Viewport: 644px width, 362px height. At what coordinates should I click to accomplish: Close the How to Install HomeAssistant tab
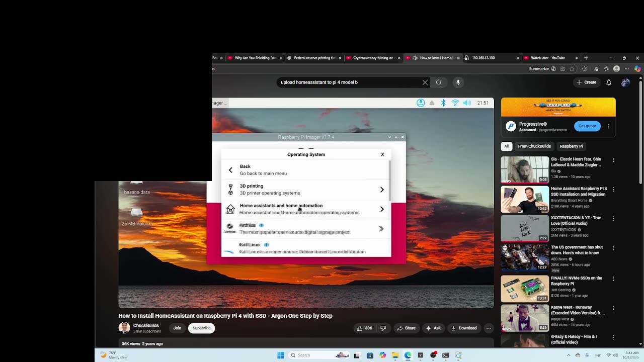click(458, 58)
